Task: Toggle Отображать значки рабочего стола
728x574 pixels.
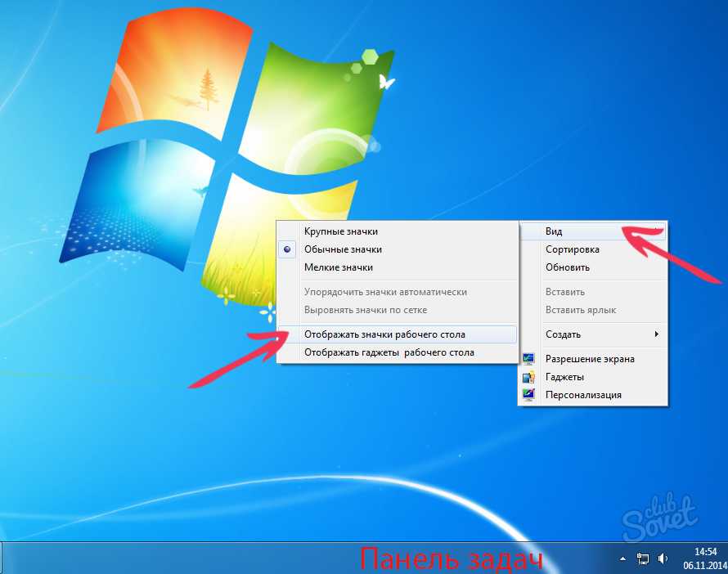Action: click(x=398, y=334)
